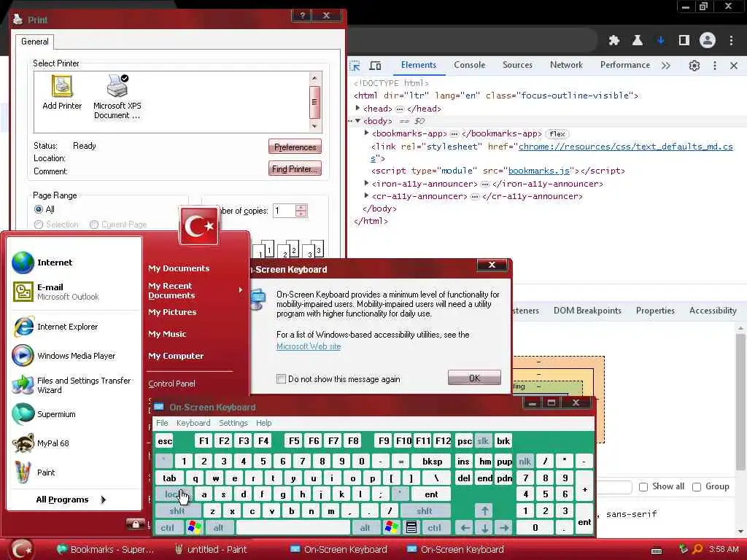Check Do not show this message again

pos(281,379)
